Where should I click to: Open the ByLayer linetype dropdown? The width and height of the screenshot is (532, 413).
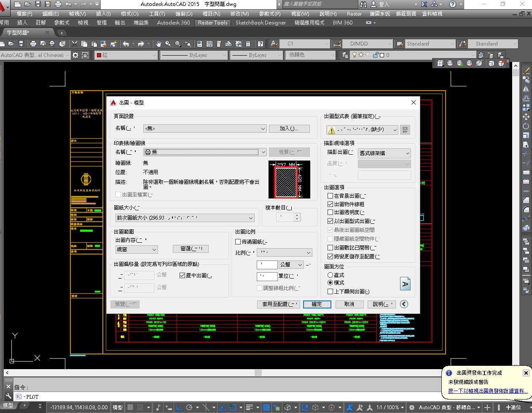click(x=193, y=55)
